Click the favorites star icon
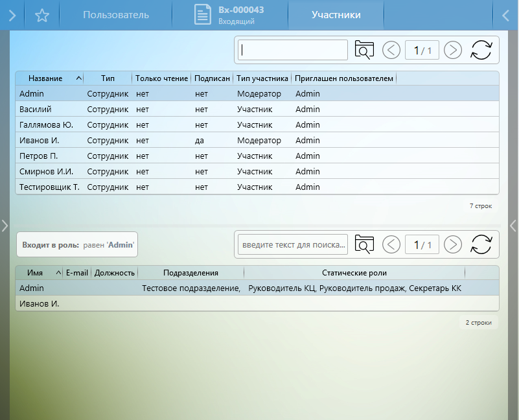The image size is (519, 420). click(x=42, y=15)
